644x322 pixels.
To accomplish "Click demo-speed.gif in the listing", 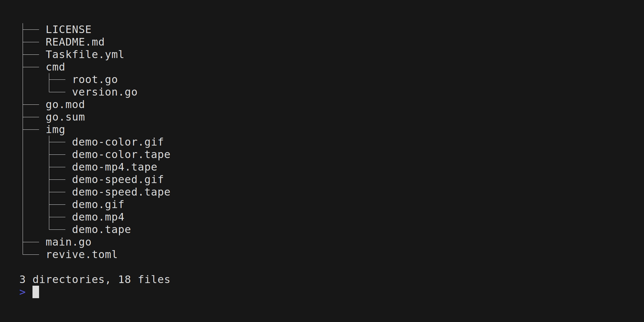I will [118, 180].
